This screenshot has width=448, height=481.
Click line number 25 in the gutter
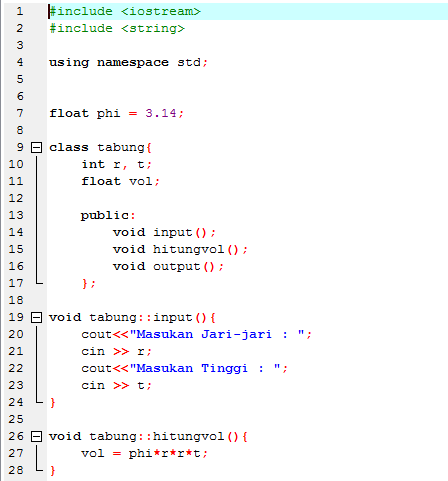[x=16, y=419]
